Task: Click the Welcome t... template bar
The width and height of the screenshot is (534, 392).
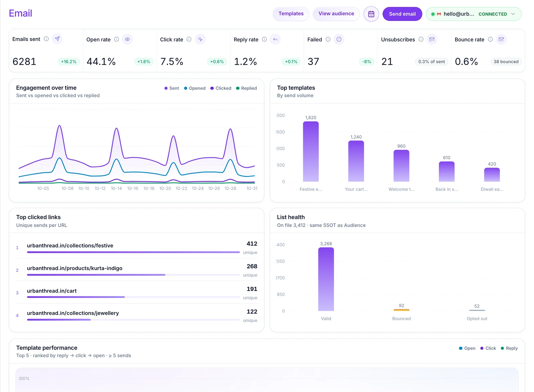Action: (402, 166)
